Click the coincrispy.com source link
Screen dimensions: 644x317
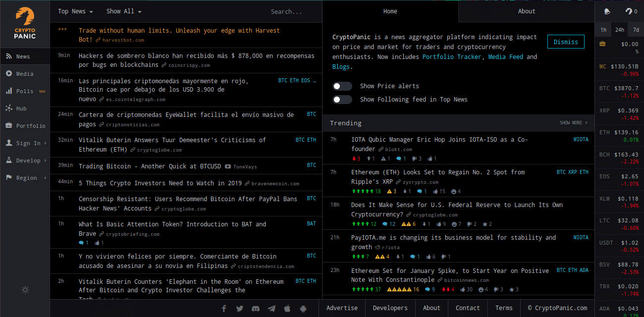tap(189, 65)
